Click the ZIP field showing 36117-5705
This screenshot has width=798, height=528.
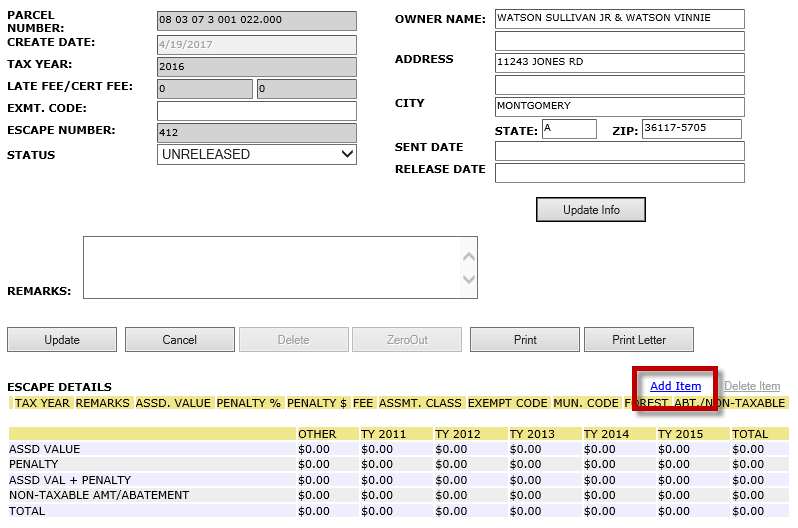[x=692, y=129]
